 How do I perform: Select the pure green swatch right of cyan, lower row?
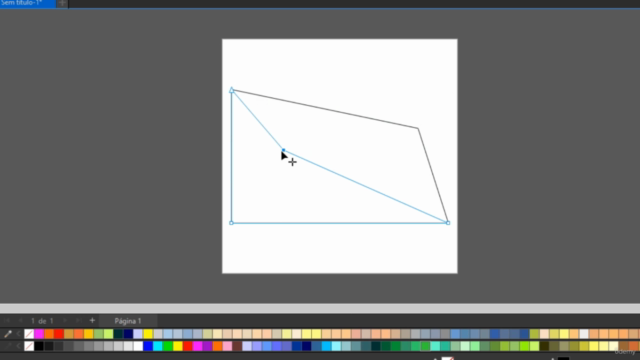pyautogui.click(x=168, y=346)
